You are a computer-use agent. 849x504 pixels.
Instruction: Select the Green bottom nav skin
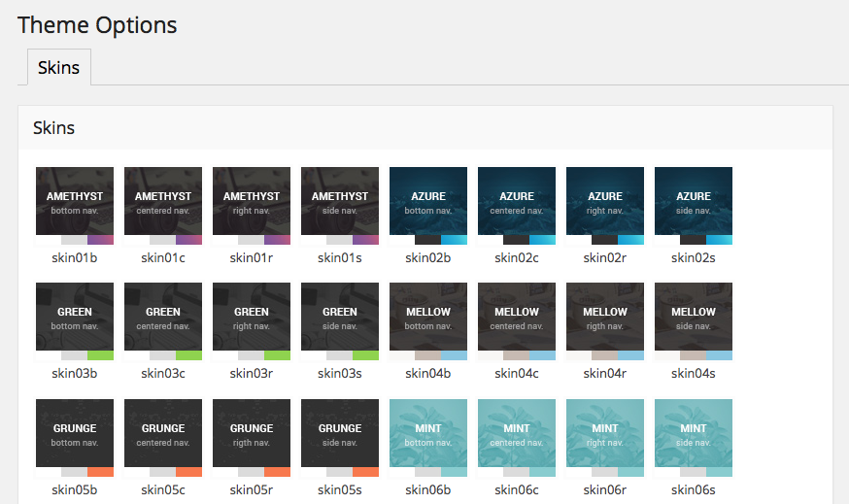75,320
